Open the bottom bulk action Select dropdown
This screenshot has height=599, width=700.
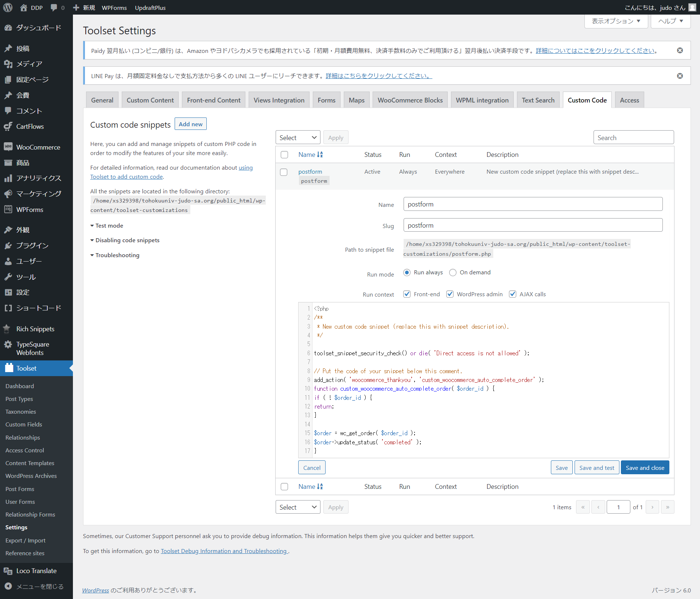point(298,507)
